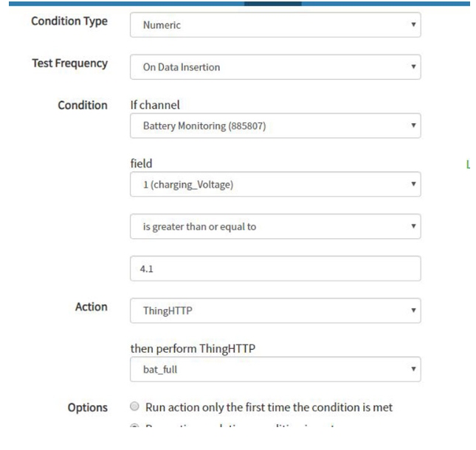Expand the charging_Voltage field dropdown
Viewport: 476px width, 450px height.
tap(275, 184)
